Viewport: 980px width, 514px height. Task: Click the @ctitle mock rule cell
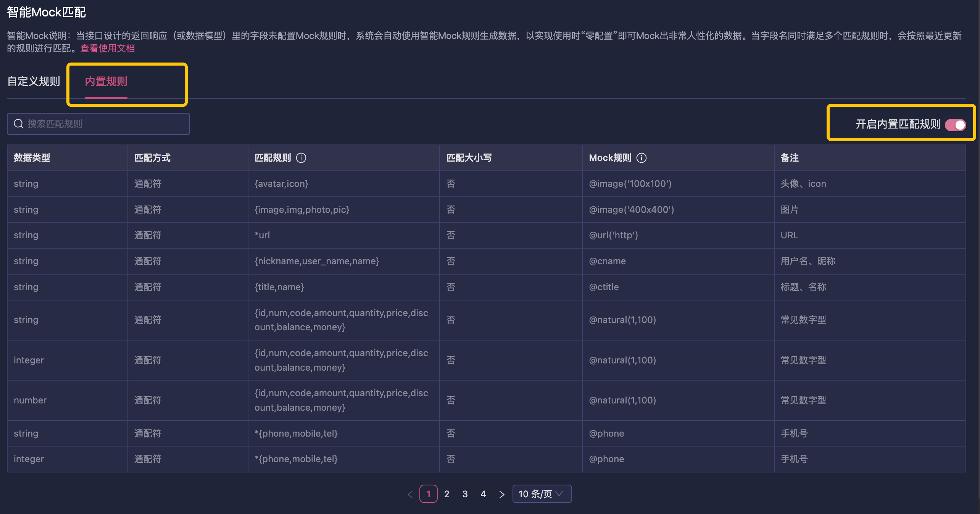click(678, 287)
